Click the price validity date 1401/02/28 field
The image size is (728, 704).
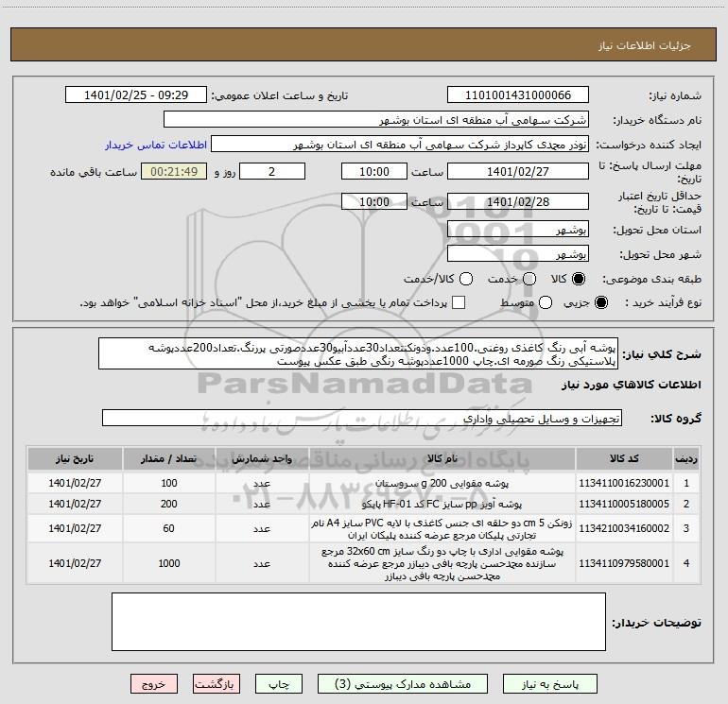518,201
